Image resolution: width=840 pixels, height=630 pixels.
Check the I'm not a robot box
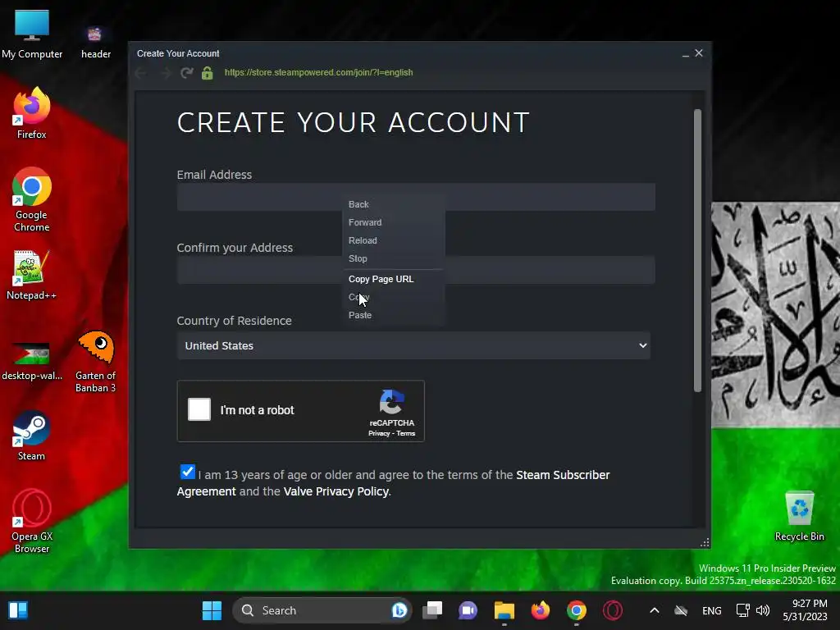[199, 410]
